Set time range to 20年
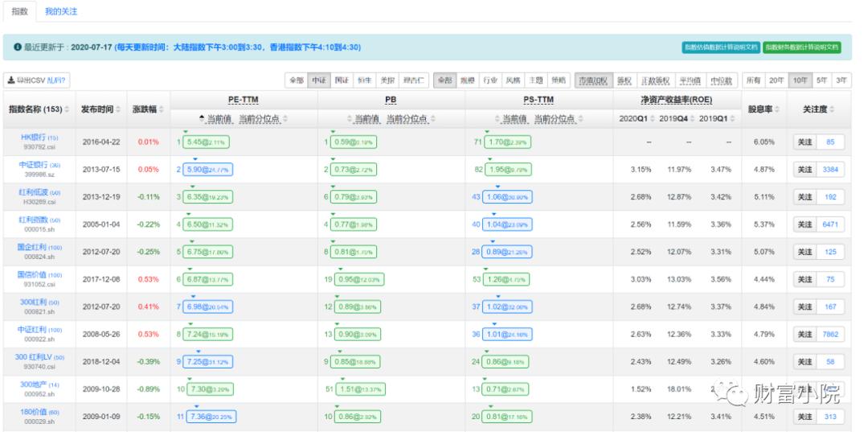This screenshot has height=432, width=868. pos(776,80)
